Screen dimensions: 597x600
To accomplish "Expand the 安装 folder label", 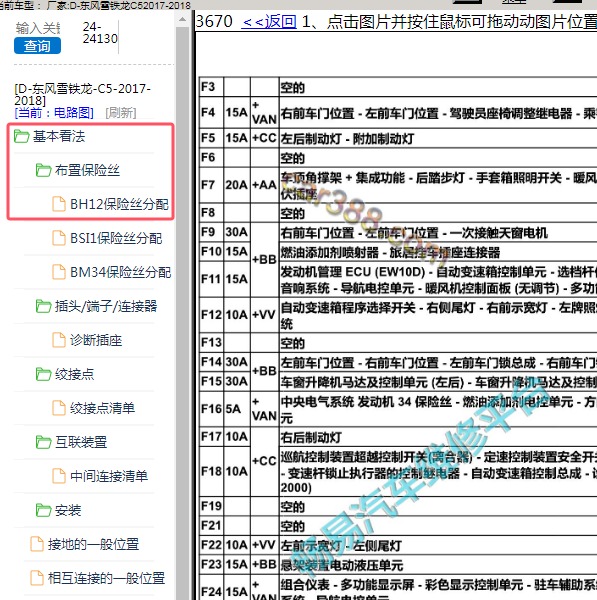I will [68, 510].
